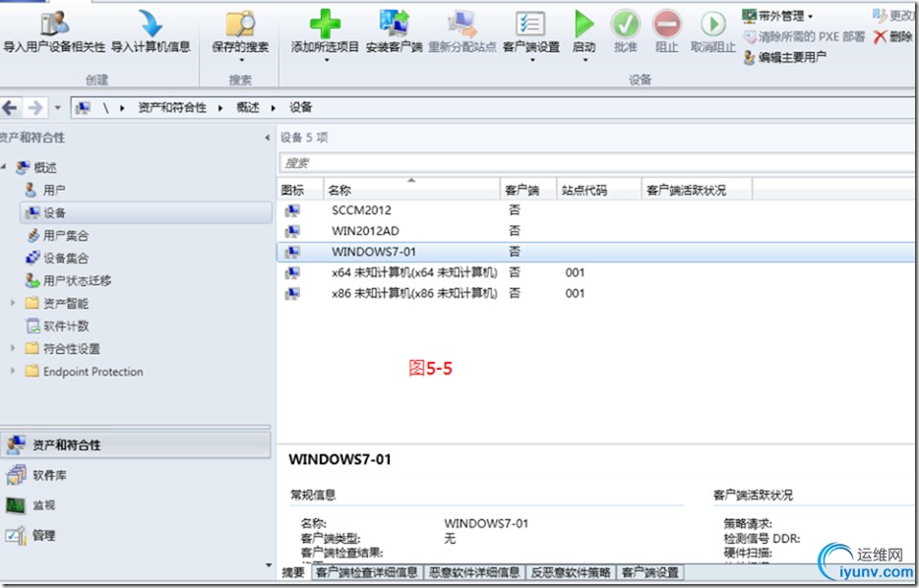919x588 pixels.
Task: Open 软件库 workspace
Action: pos(136,475)
